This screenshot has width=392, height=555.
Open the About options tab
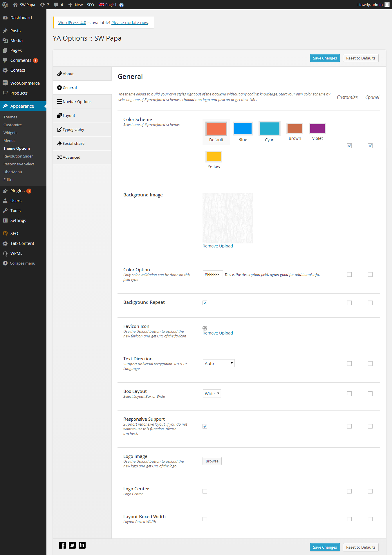coord(82,74)
